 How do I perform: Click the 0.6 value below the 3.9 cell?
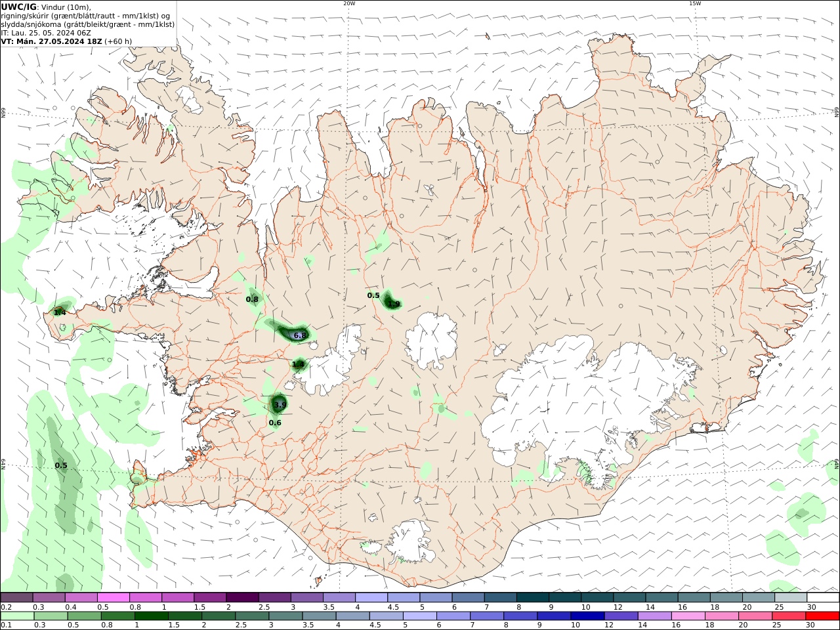pyautogui.click(x=275, y=423)
